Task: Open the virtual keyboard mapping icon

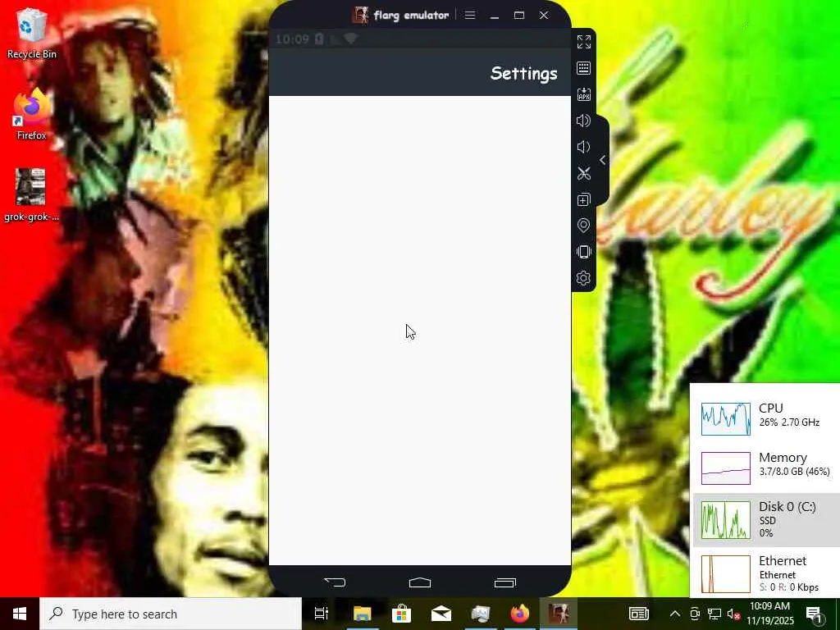Action: click(x=583, y=68)
